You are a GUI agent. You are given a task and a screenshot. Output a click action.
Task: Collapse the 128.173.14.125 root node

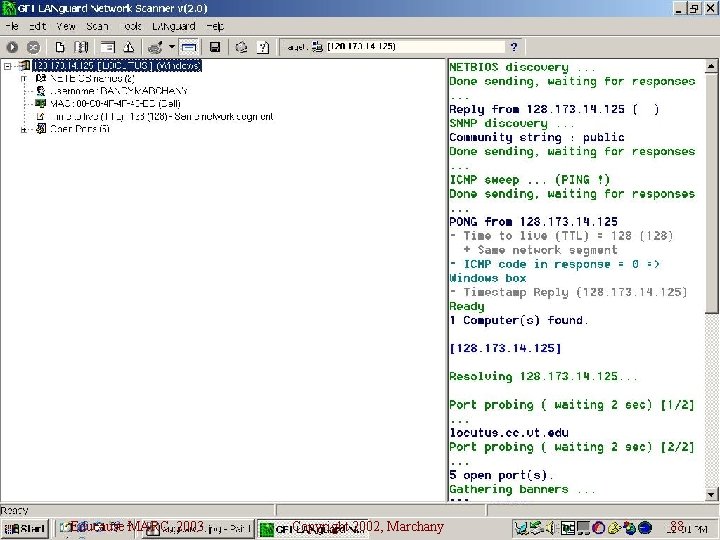pos(7,66)
